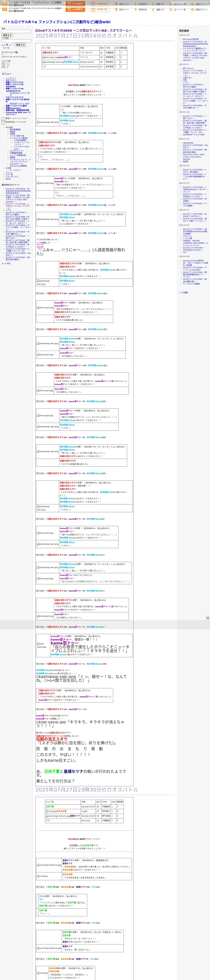Open D2ndテストXその3607 in recently created pages
210x980 pixels.
(x=17, y=213)
